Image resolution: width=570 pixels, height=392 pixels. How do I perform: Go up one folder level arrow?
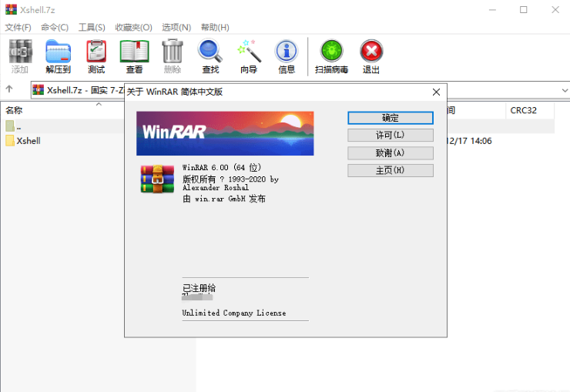(9, 89)
